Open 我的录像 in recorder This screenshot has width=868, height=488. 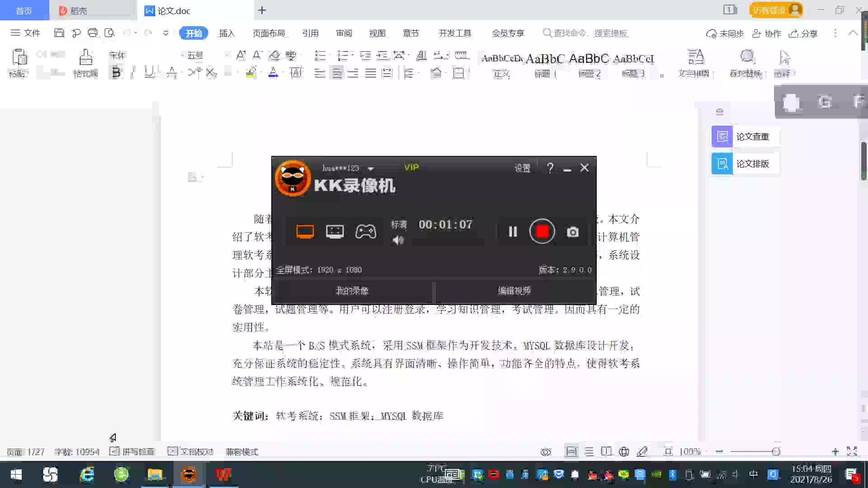352,291
